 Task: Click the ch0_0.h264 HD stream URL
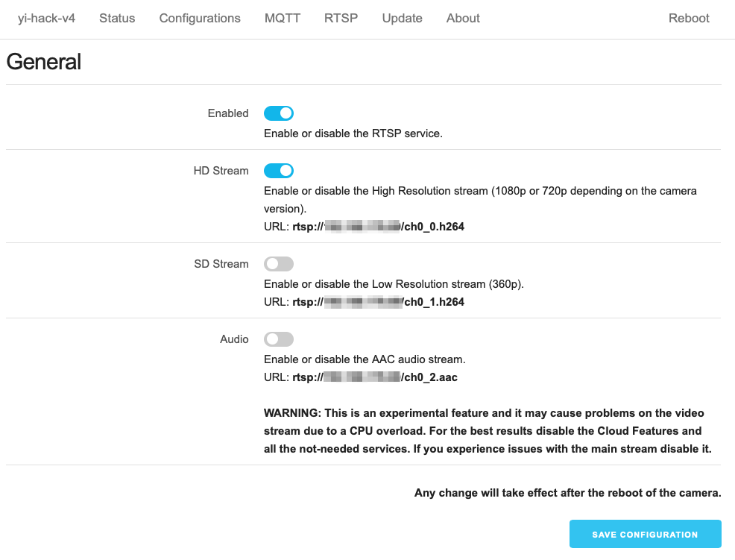click(379, 227)
